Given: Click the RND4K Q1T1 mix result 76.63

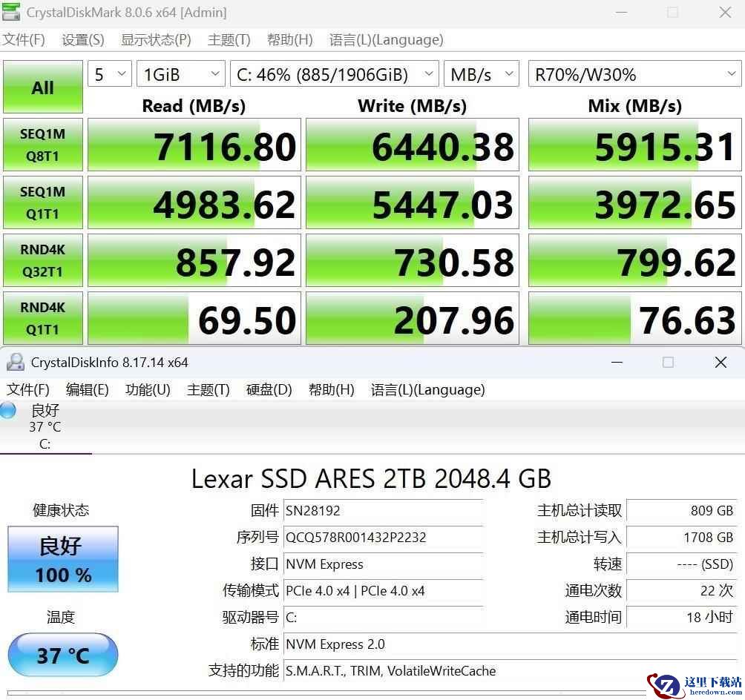Looking at the screenshot, I should 634,318.
